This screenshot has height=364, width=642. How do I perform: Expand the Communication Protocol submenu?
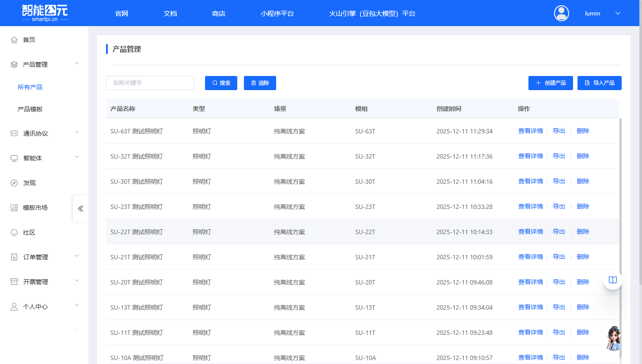77,132
